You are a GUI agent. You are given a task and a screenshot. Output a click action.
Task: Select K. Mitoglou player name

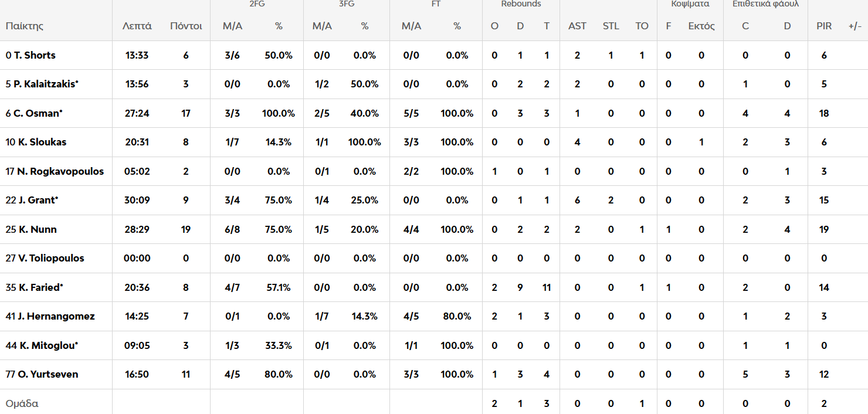tap(48, 345)
